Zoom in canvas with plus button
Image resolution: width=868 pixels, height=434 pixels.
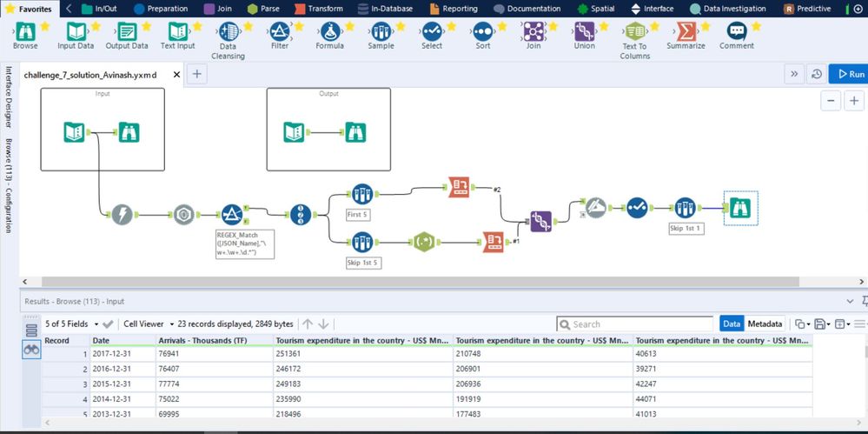[x=854, y=101]
